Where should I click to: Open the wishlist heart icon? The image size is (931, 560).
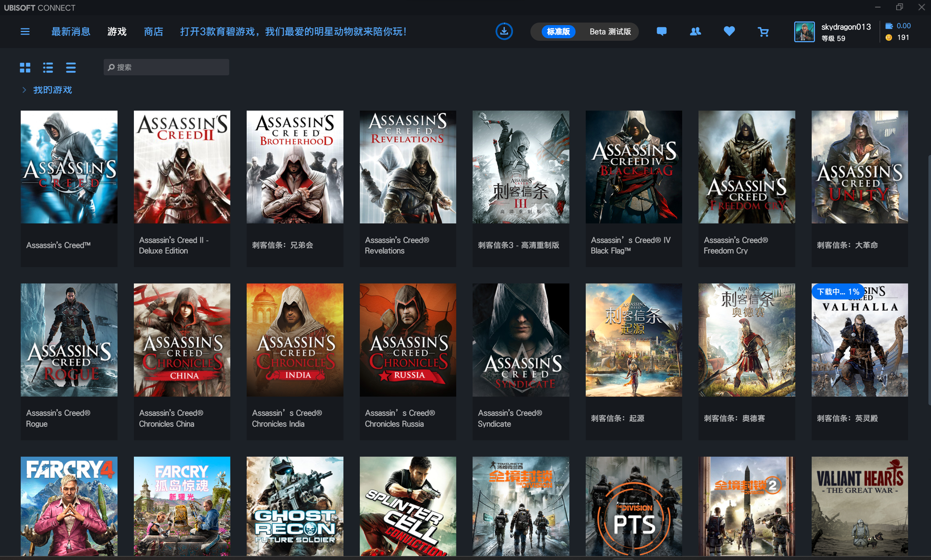pyautogui.click(x=729, y=31)
